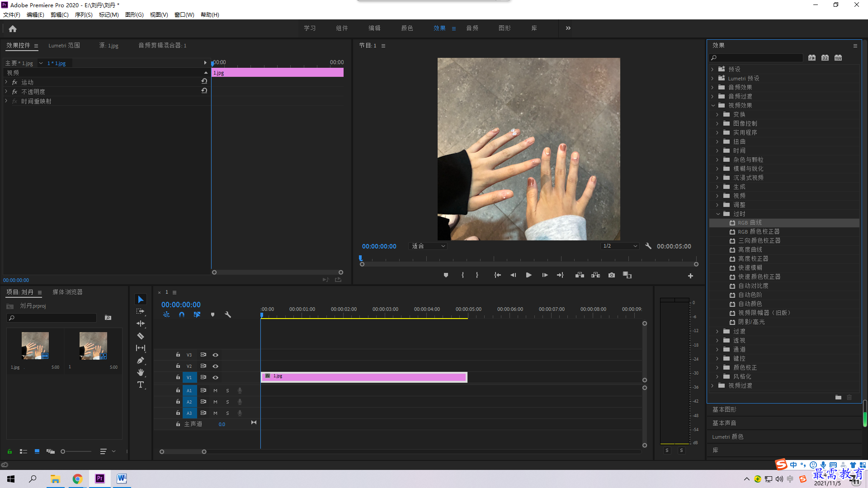
Task: Expand the 音频效果 folder
Action: pos(712,87)
